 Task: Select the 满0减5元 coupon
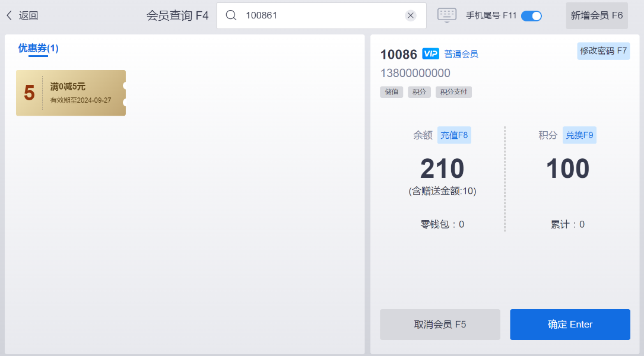[71, 93]
